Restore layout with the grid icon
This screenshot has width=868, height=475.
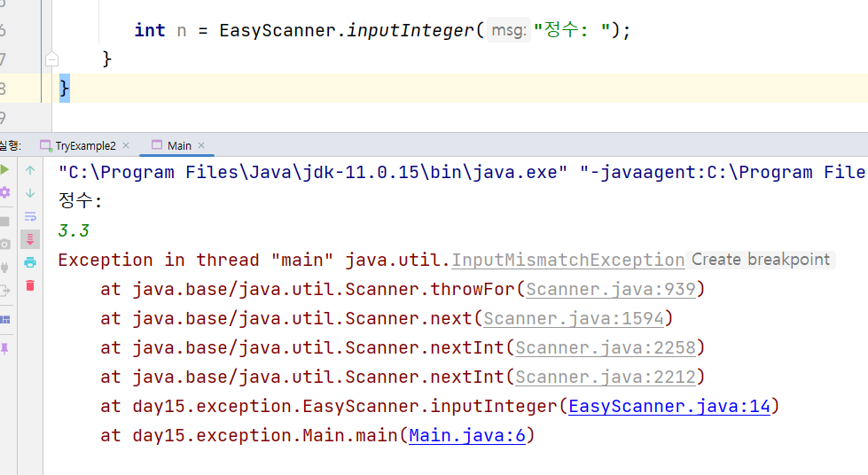[5, 319]
